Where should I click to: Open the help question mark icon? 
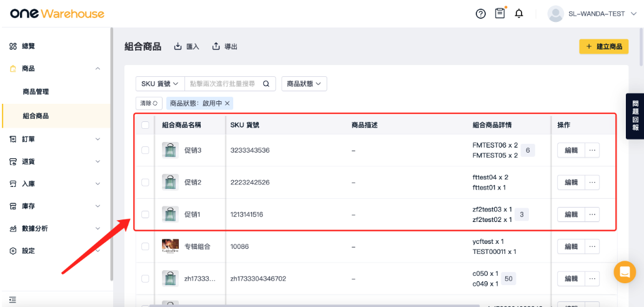point(481,14)
